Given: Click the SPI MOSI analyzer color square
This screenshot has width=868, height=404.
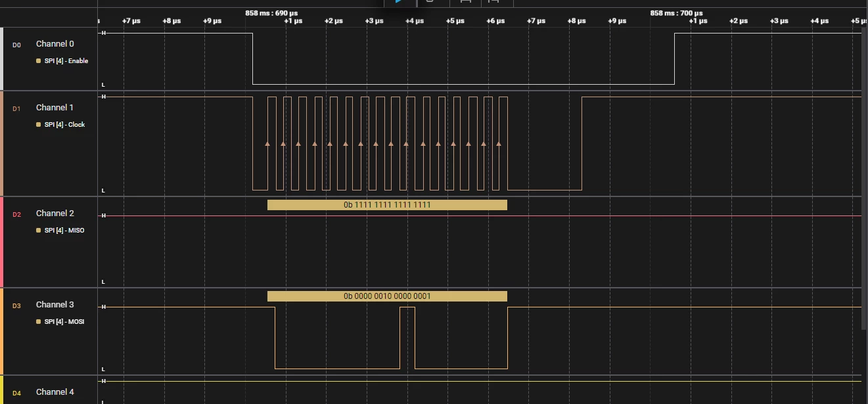Looking at the screenshot, I should (39, 322).
